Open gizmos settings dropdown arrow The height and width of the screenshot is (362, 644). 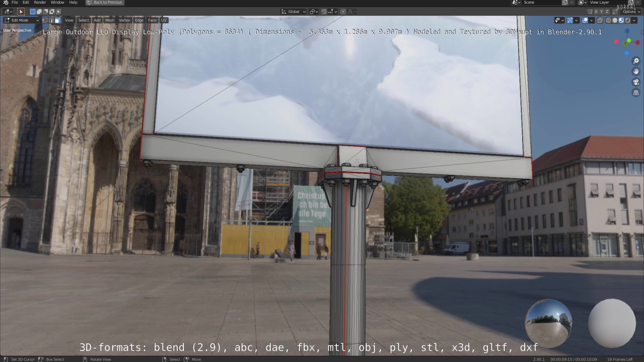(576, 20)
